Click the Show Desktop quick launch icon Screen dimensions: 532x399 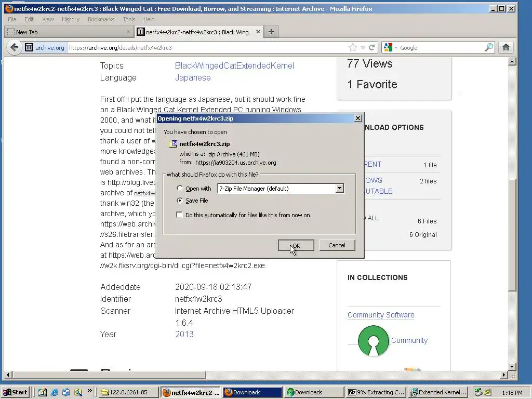coord(43,392)
